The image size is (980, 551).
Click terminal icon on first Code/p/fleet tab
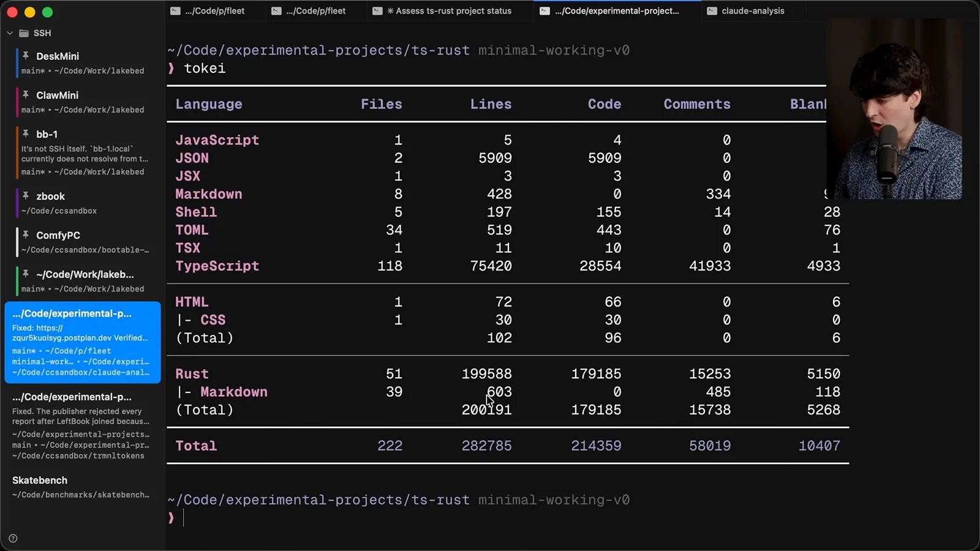[x=175, y=11]
